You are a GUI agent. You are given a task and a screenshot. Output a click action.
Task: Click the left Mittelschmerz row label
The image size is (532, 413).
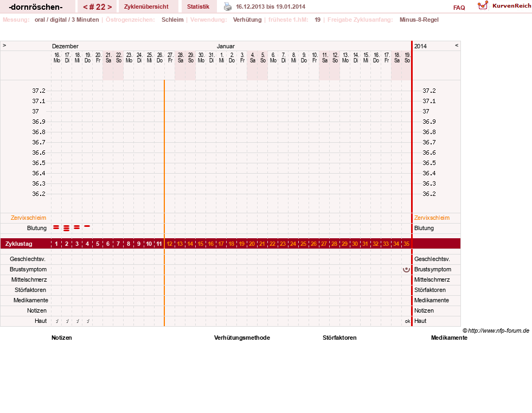[x=29, y=280]
